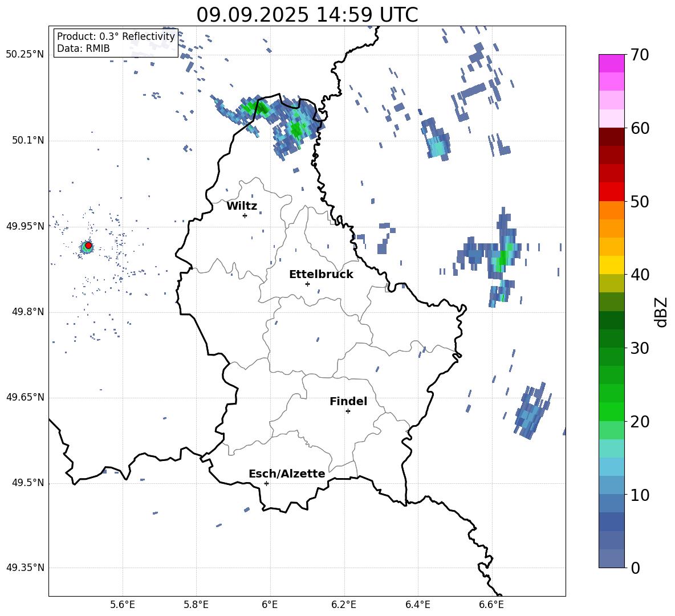Click the colorbar tick label 70

click(640, 55)
